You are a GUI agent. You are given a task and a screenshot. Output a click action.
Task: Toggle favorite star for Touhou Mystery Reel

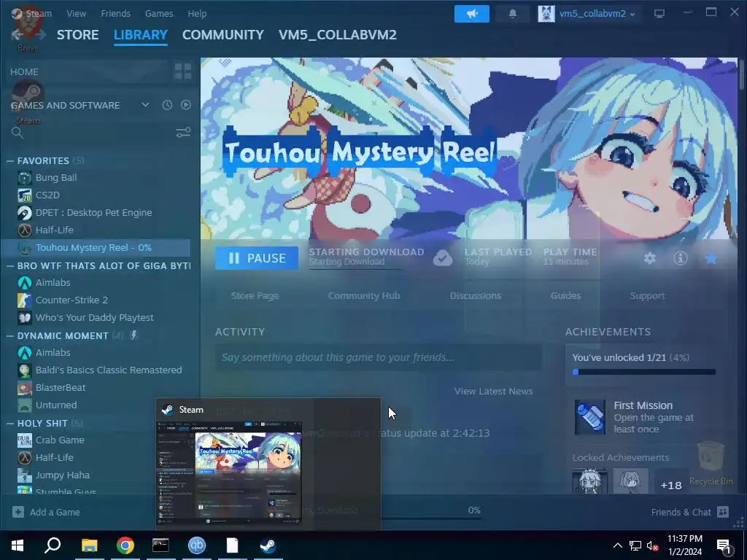pos(711,258)
